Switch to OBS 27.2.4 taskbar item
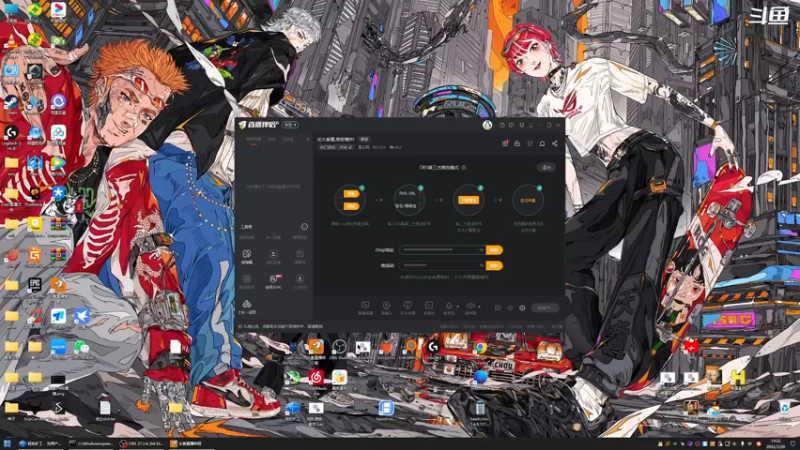This screenshot has width=800, height=450. click(142, 443)
